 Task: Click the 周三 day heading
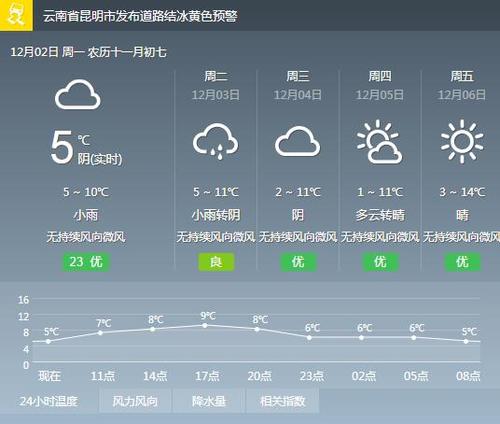click(298, 76)
